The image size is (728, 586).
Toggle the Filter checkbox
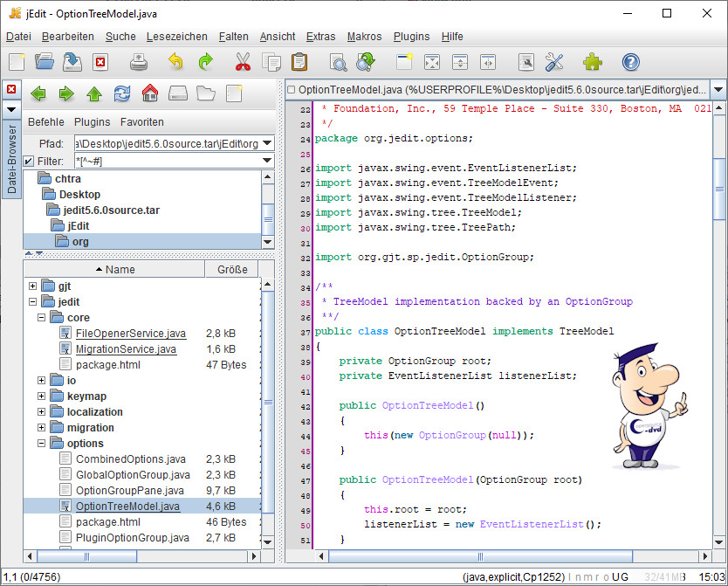click(x=29, y=162)
